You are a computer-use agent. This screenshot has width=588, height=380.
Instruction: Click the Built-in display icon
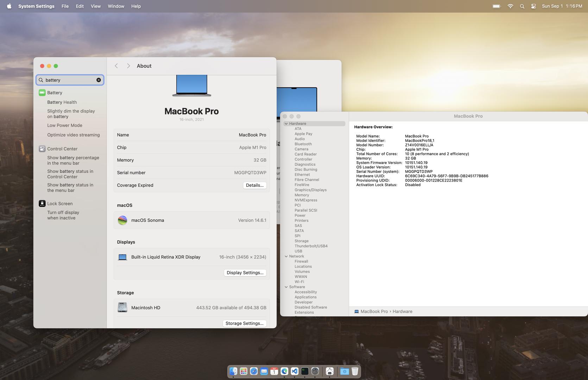(x=122, y=257)
